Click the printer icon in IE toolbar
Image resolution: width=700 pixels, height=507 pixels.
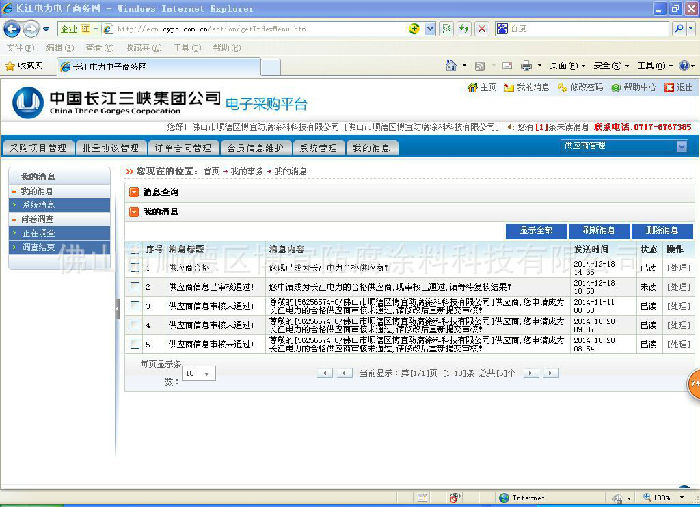[525, 66]
